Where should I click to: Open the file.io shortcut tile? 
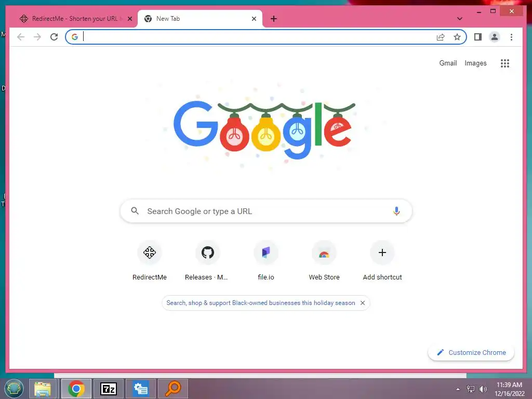pyautogui.click(x=266, y=260)
